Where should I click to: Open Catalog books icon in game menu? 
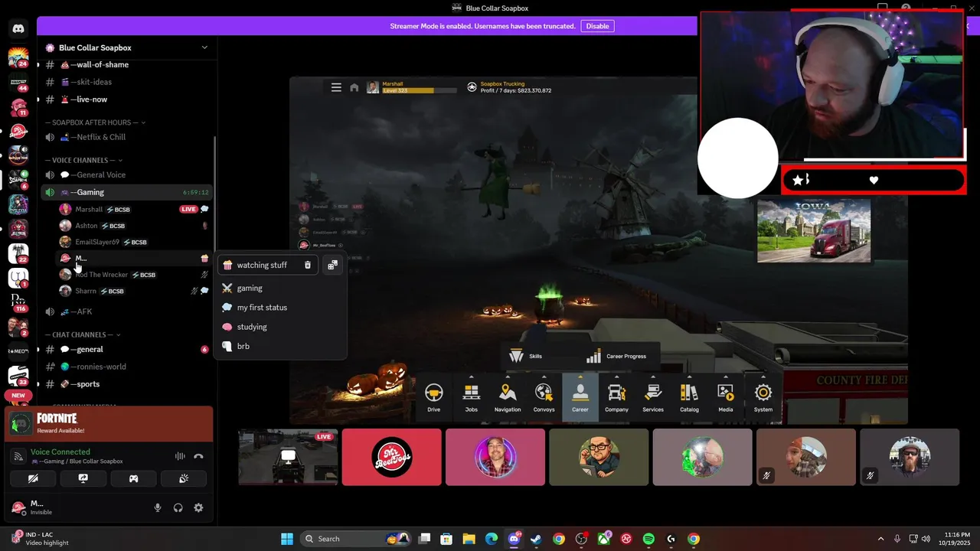[x=689, y=397]
